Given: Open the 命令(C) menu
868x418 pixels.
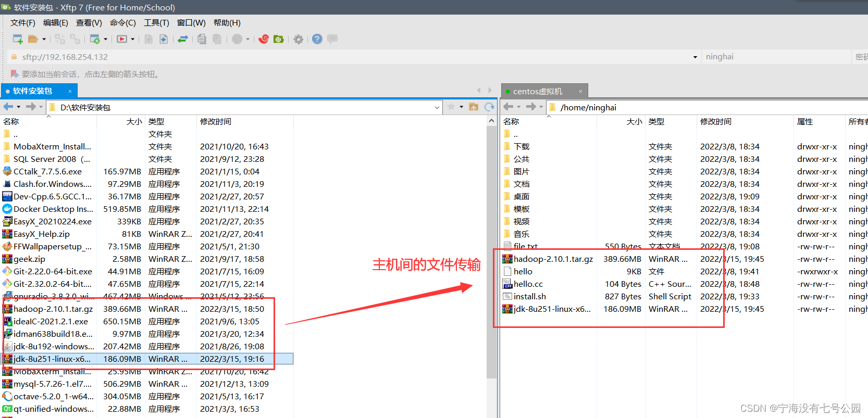Looking at the screenshot, I should pos(123,22).
